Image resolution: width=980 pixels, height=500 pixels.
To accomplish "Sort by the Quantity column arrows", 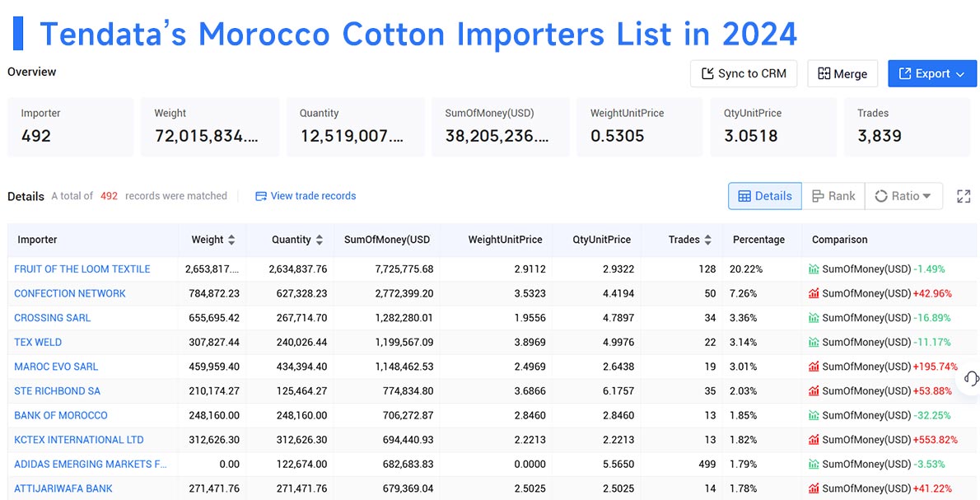I will (320, 240).
